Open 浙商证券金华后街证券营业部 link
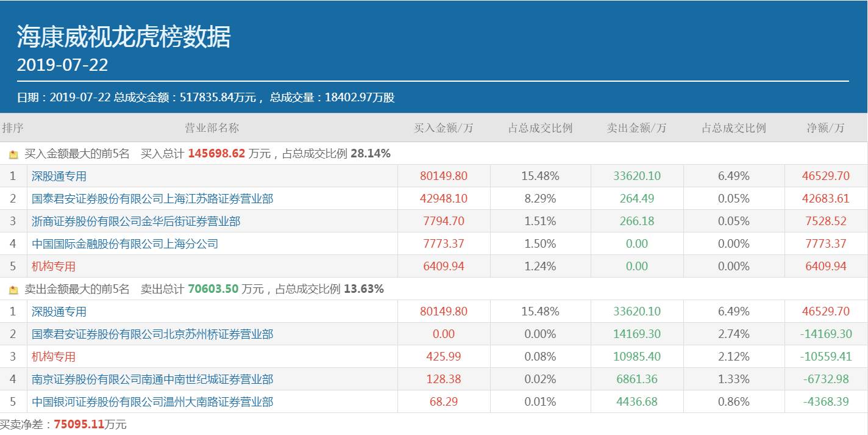 tap(136, 221)
